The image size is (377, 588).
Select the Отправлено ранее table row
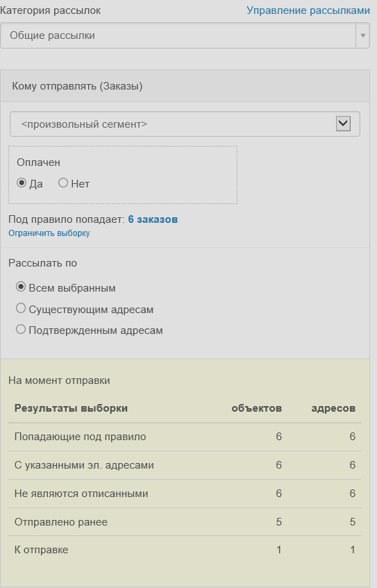pos(185,522)
